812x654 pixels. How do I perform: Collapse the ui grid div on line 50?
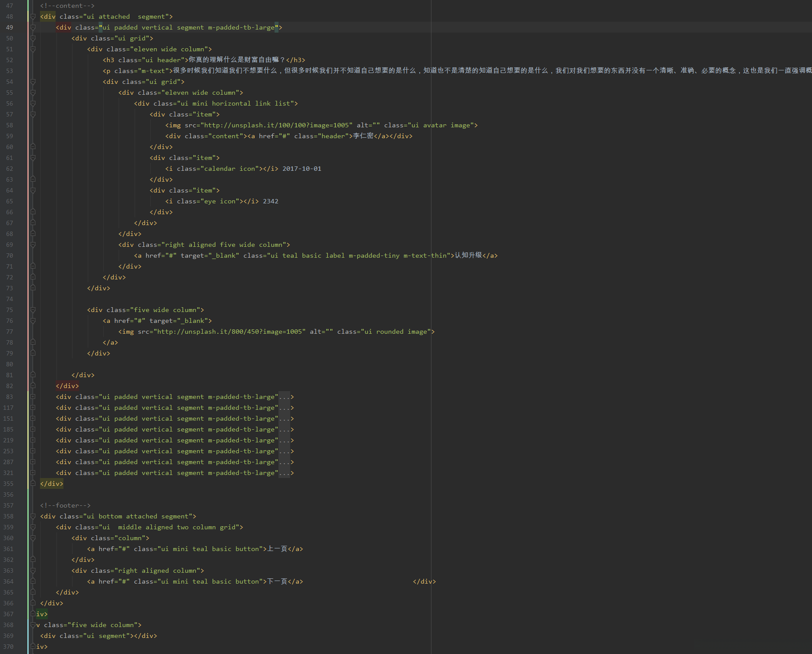(33, 38)
